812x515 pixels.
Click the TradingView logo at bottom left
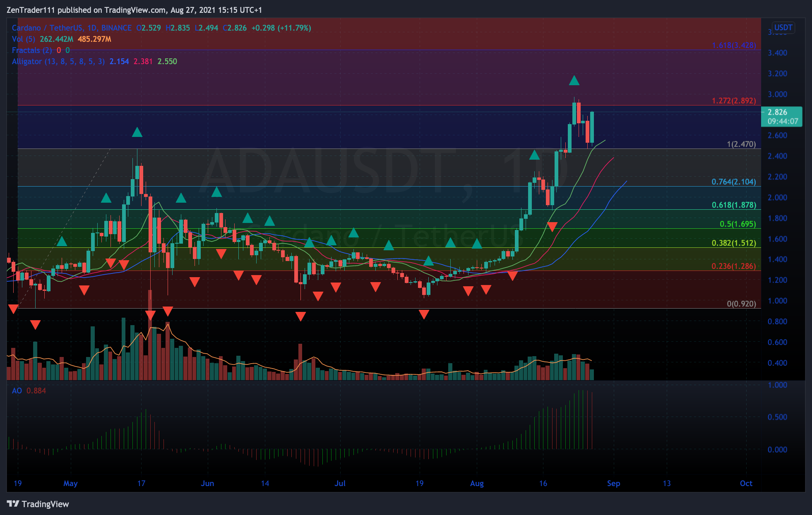[38, 504]
